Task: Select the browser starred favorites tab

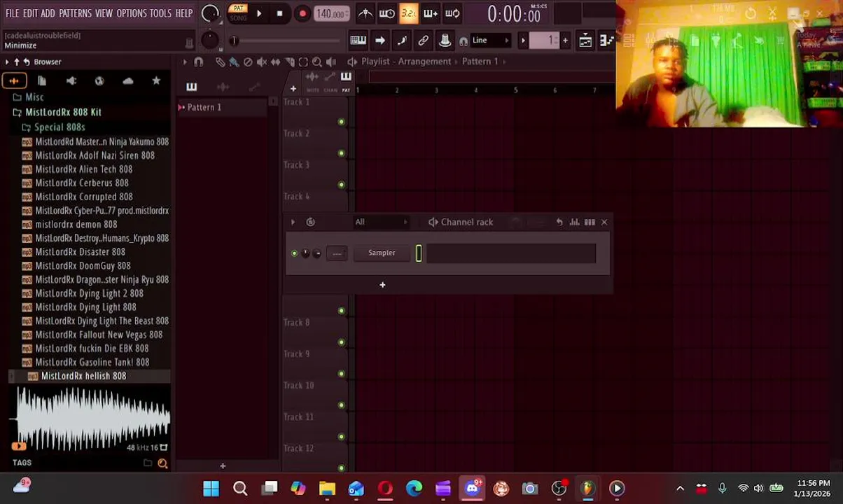Action: coord(156,81)
